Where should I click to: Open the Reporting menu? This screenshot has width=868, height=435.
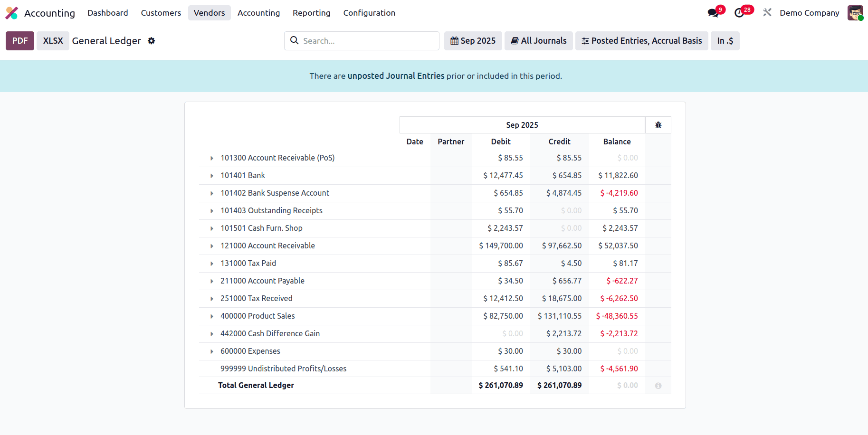311,13
